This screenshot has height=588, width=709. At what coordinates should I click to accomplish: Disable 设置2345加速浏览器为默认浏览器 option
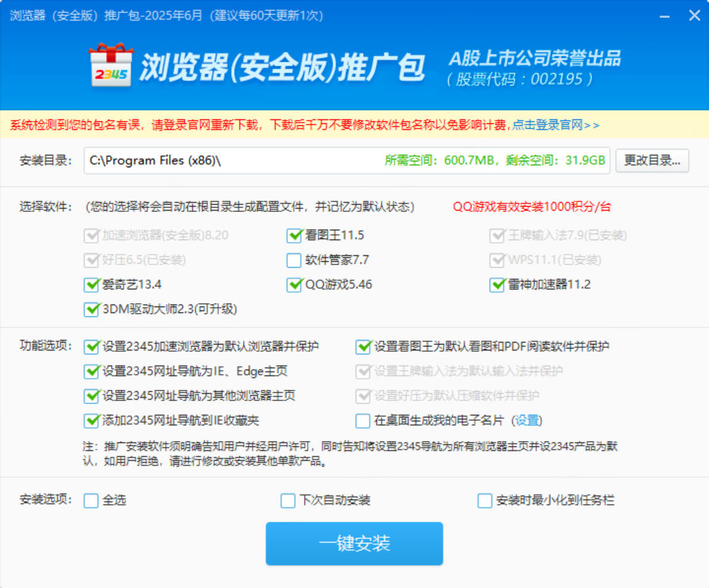tap(91, 346)
